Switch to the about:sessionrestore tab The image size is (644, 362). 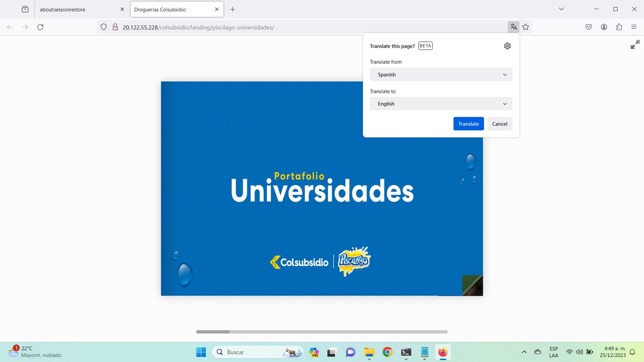[x=77, y=9]
